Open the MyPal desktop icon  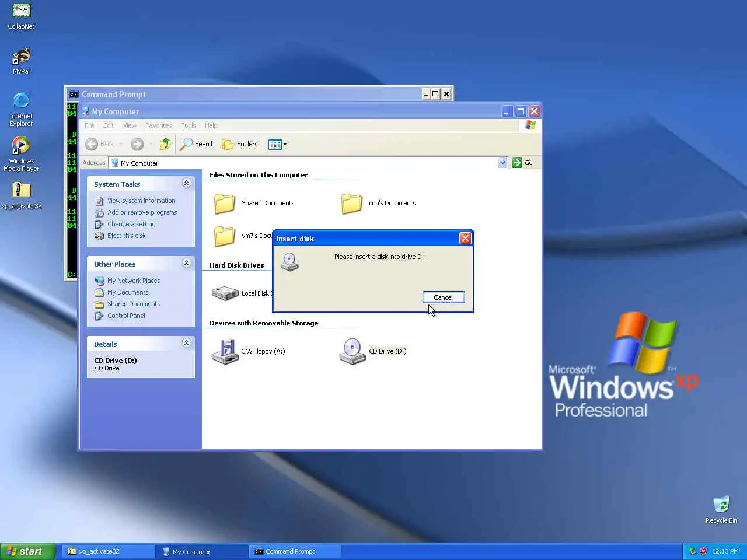tap(21, 61)
